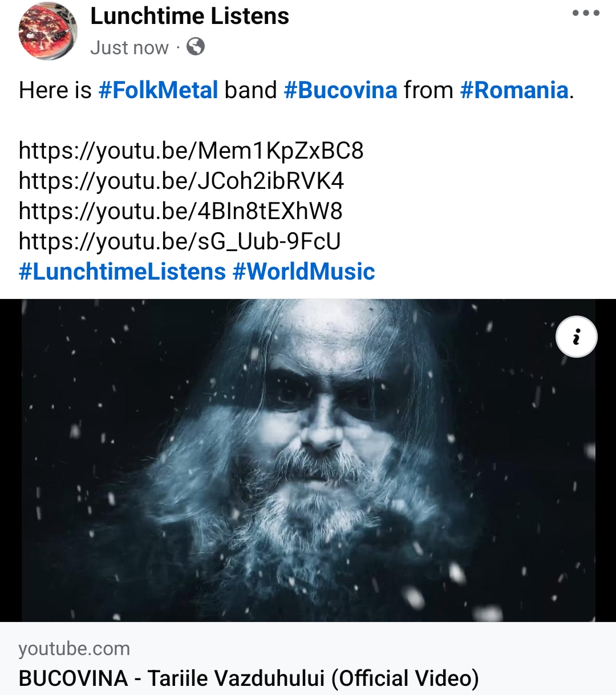Click the youtube.com source label
Screen dimensions: 616x695
pyautogui.click(x=74, y=649)
